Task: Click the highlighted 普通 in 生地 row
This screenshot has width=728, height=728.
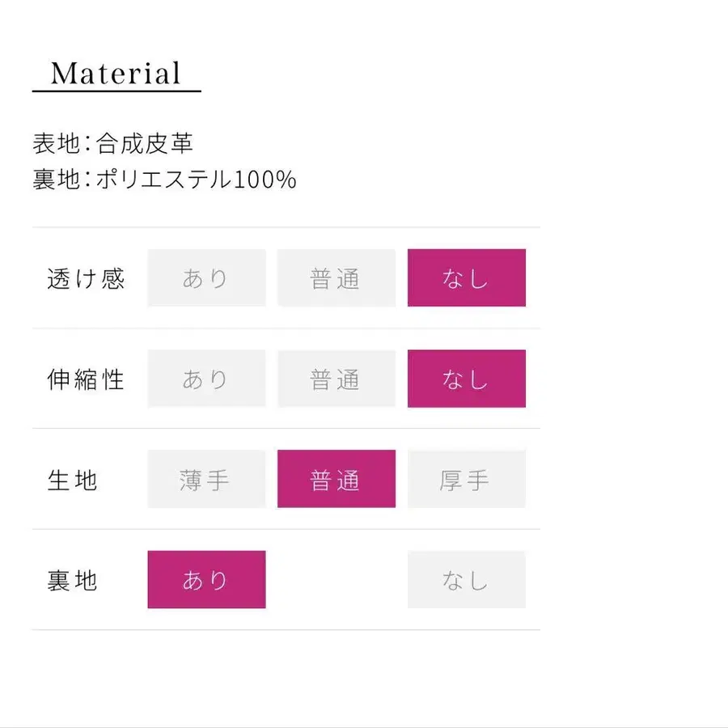Action: coord(336,479)
